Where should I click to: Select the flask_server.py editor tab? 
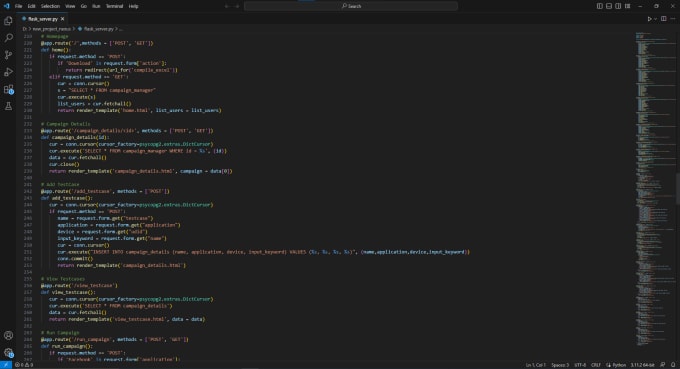[x=43, y=19]
